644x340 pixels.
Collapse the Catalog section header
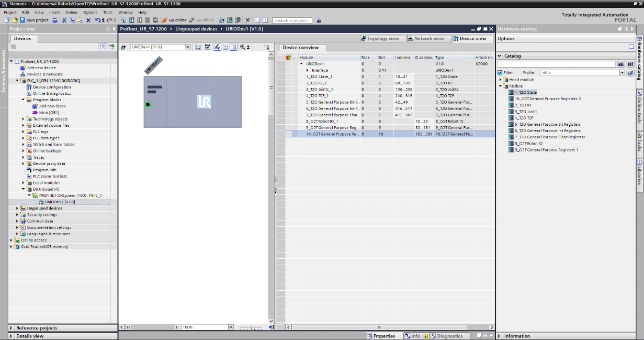tap(500, 56)
